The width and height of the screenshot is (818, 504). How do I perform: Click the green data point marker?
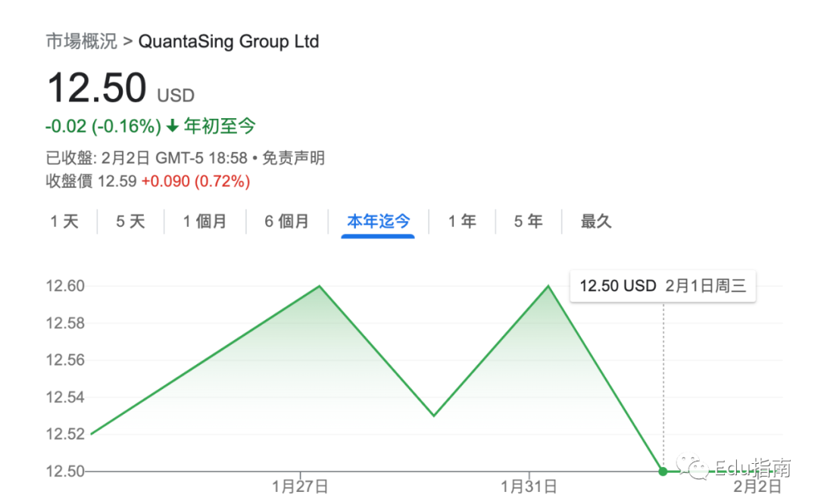[663, 471]
